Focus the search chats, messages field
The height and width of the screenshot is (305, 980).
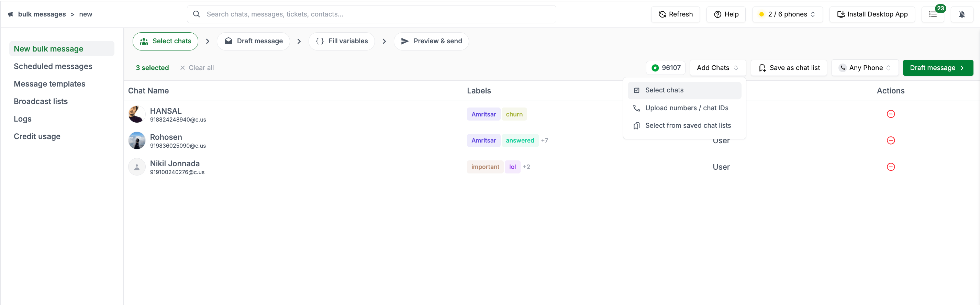(371, 14)
